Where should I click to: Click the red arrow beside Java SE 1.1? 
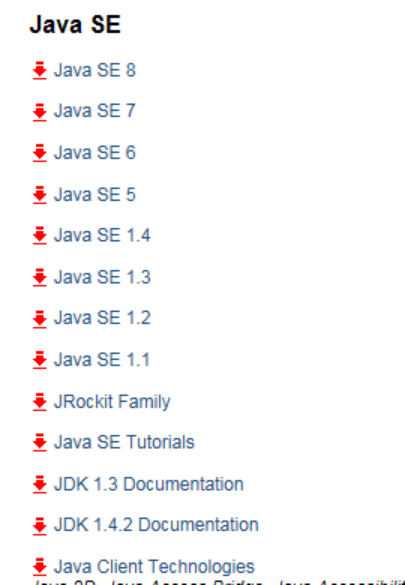point(40,360)
